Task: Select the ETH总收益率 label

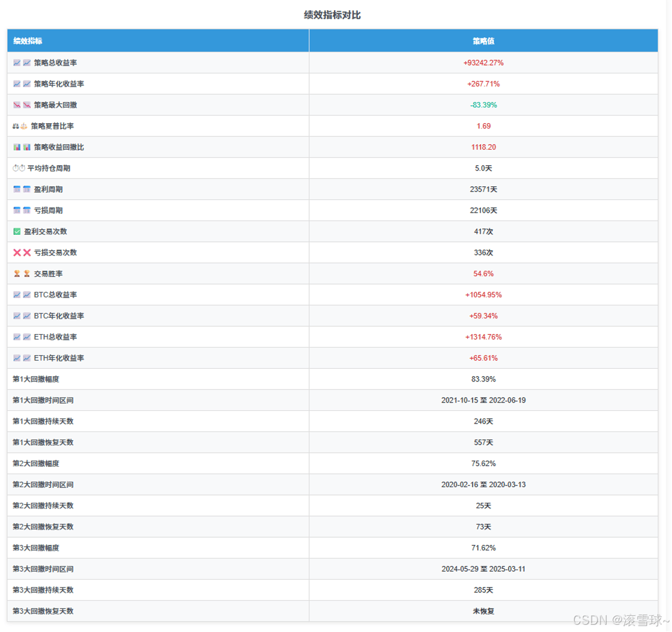Action: (56, 337)
